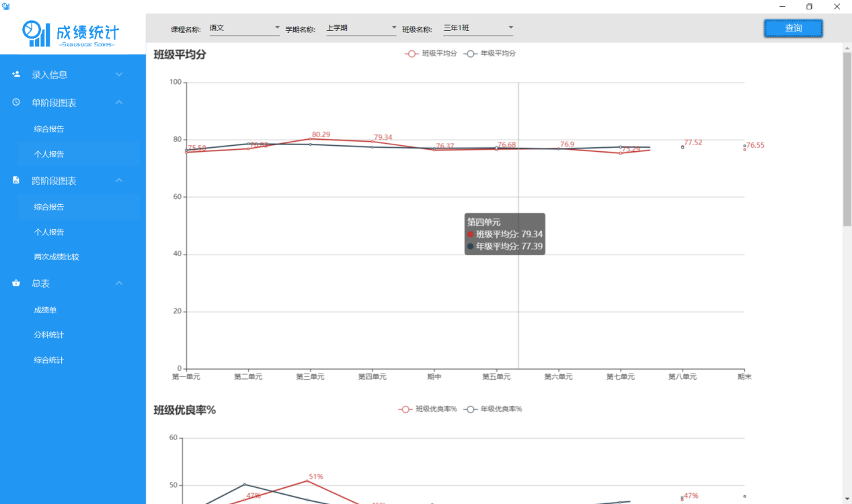This screenshot has height=504, width=852.
Task: Click the person-add icon beside 录入信息
Action: coord(16,75)
